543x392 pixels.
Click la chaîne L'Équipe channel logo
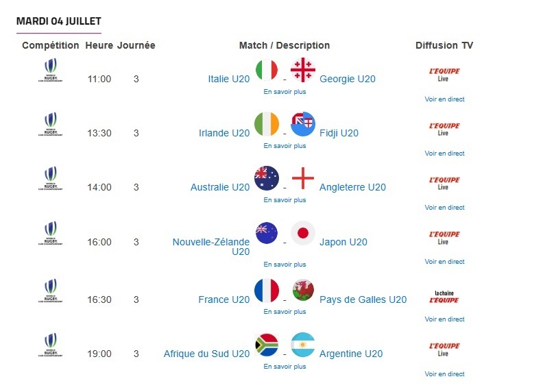[444, 297]
